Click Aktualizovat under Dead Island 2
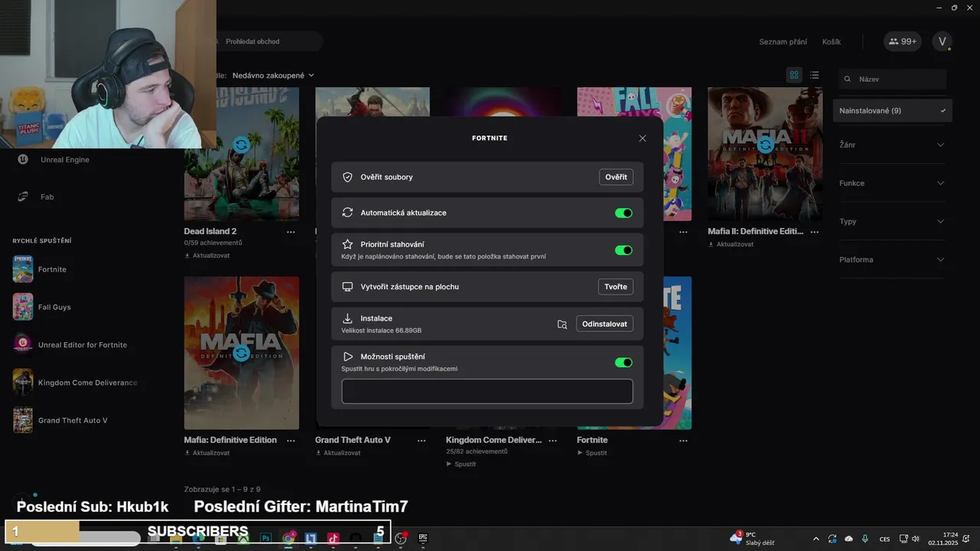The height and width of the screenshot is (551, 980). coord(207,256)
